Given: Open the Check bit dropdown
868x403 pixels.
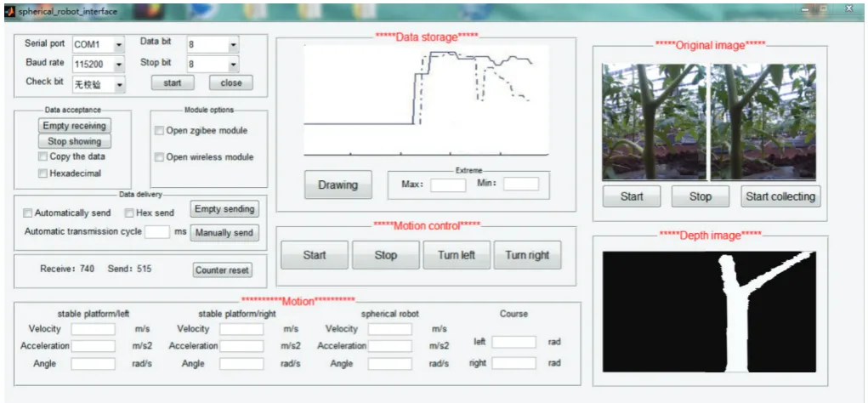Looking at the screenshot, I should coord(99,84).
